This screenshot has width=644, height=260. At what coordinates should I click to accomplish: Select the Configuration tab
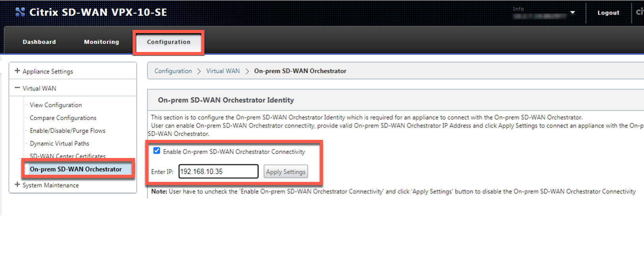click(168, 42)
